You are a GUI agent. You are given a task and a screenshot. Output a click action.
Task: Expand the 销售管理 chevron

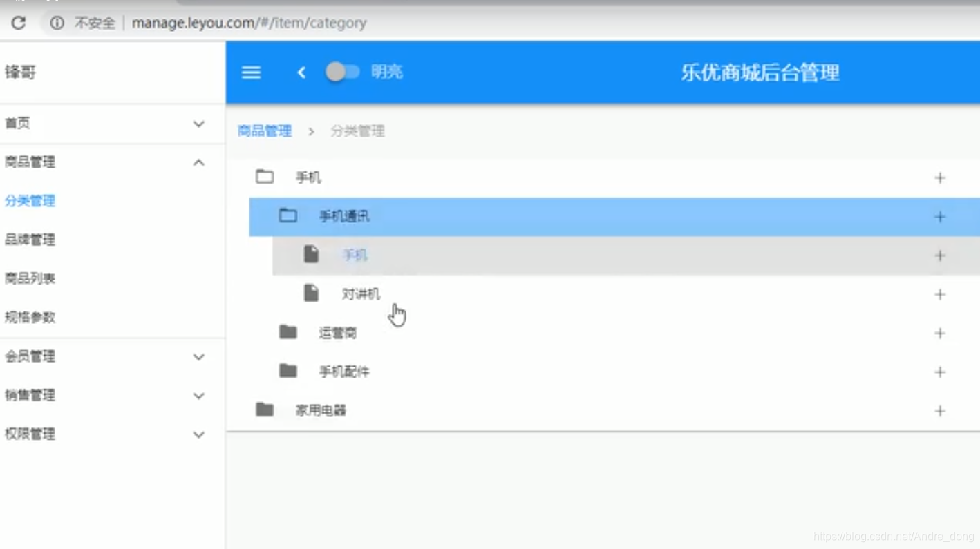(x=198, y=396)
